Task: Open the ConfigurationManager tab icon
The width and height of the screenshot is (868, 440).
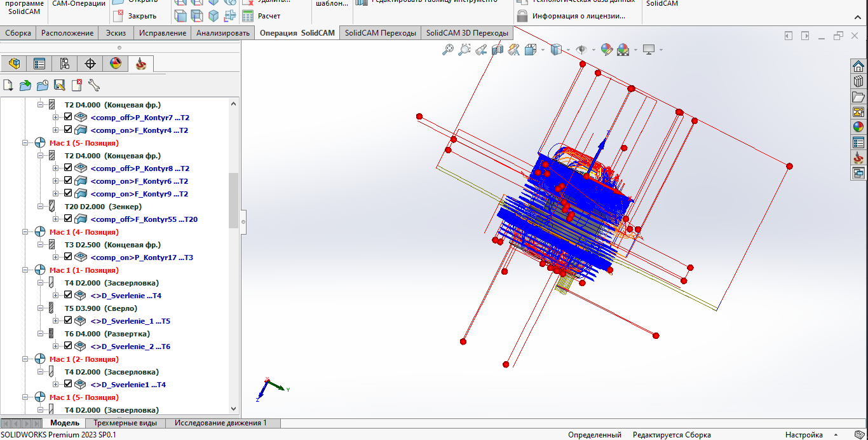Action: click(x=65, y=64)
